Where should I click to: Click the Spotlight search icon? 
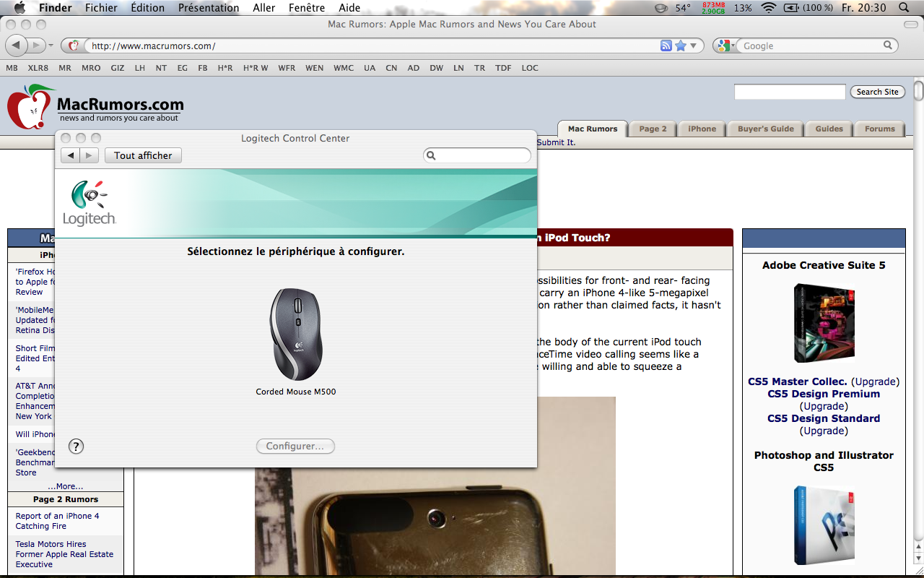click(904, 8)
